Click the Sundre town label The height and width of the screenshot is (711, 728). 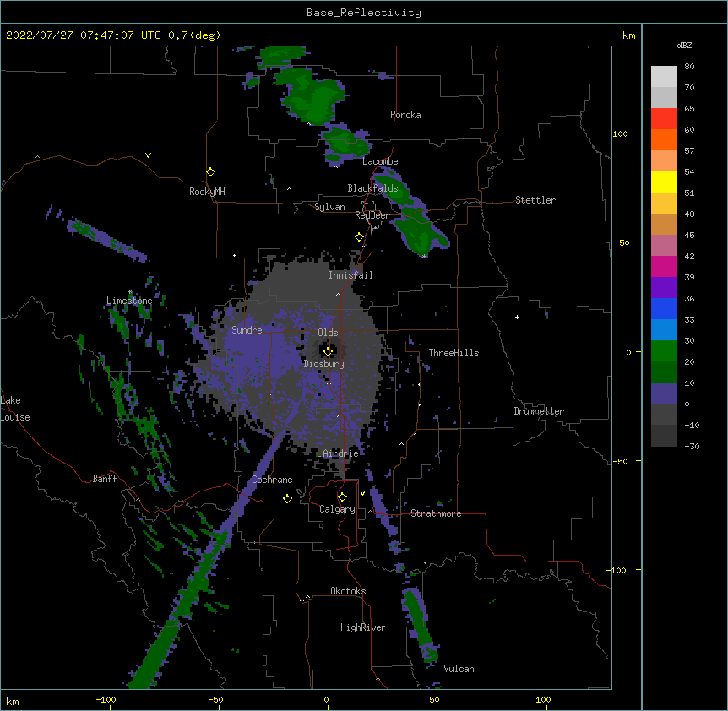247,330
